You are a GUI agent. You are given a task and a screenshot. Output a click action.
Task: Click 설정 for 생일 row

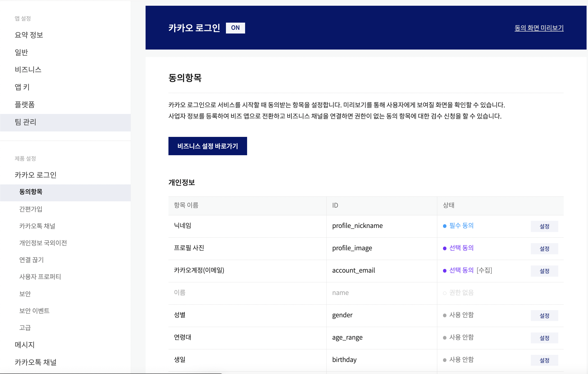[x=544, y=360]
